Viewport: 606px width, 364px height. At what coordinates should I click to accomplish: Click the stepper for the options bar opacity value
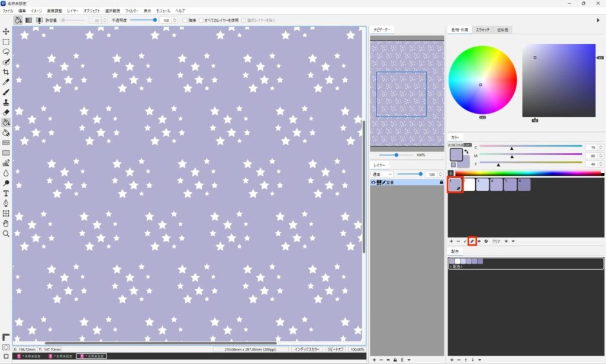coord(175,20)
